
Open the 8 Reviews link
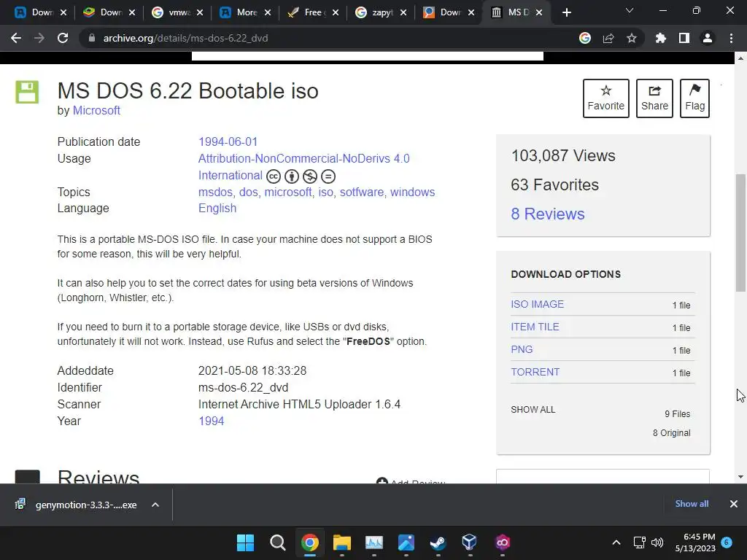[548, 214]
